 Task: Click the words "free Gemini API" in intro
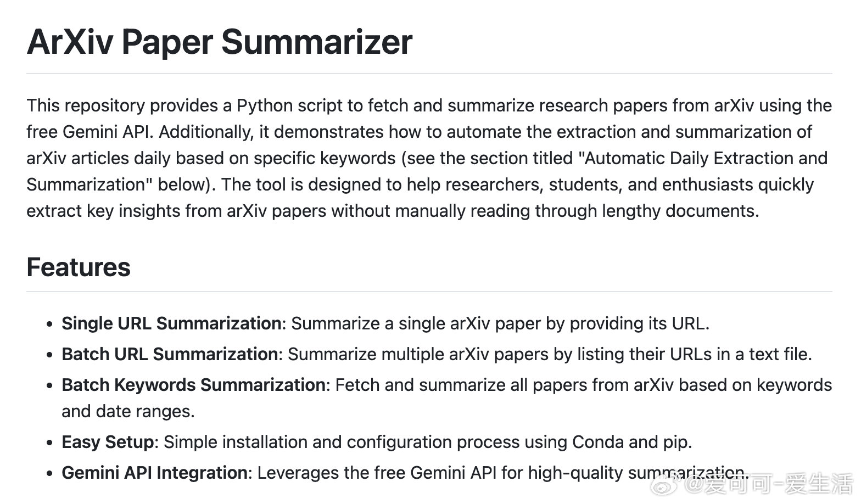point(90,132)
